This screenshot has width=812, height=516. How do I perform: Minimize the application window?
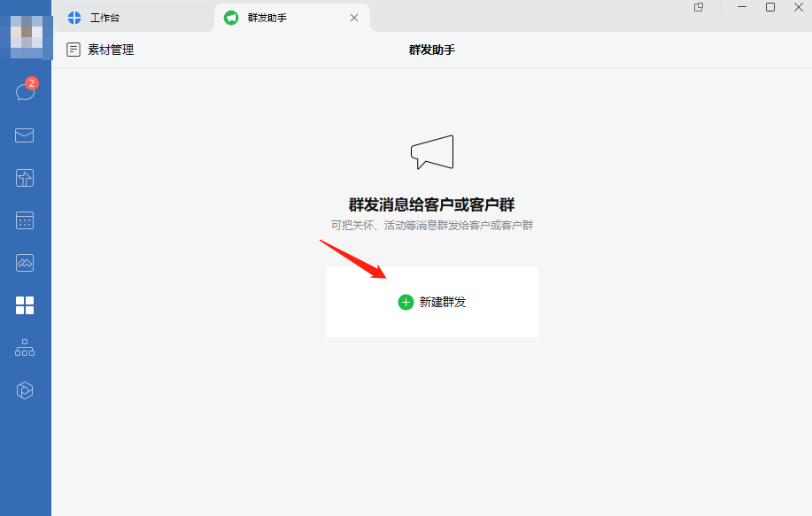click(x=741, y=8)
